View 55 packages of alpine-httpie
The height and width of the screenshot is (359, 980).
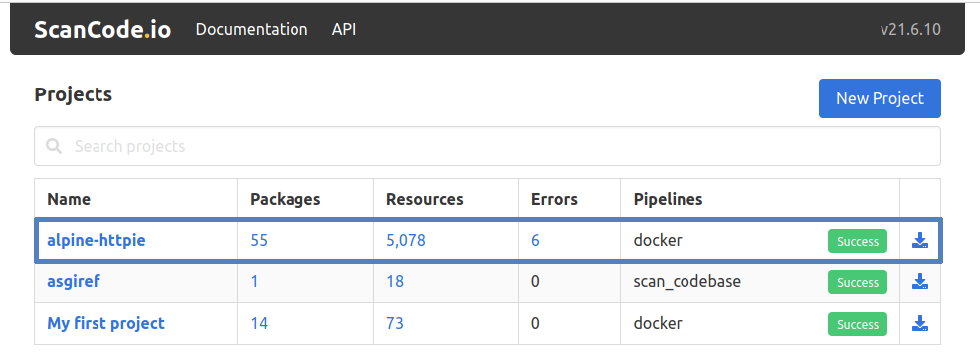(x=259, y=241)
